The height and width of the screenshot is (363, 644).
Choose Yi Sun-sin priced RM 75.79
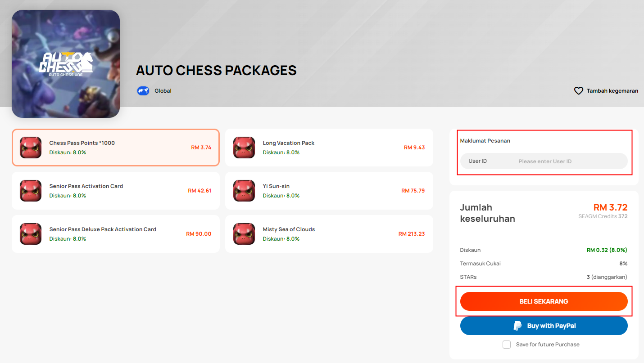[x=329, y=191]
